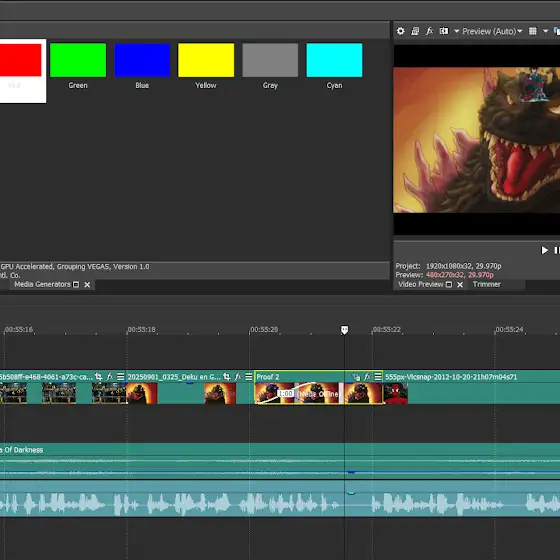Open overlays grid options arrow

click(545, 31)
